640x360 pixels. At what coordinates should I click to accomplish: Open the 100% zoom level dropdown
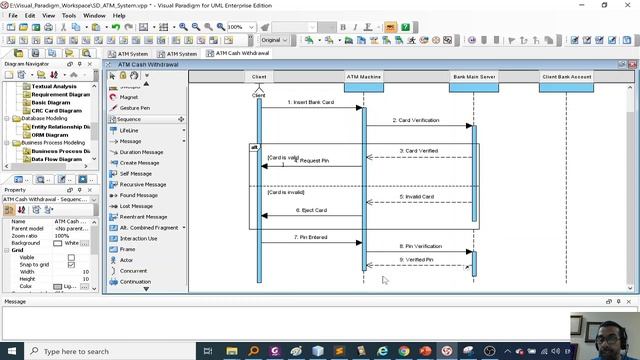251,27
